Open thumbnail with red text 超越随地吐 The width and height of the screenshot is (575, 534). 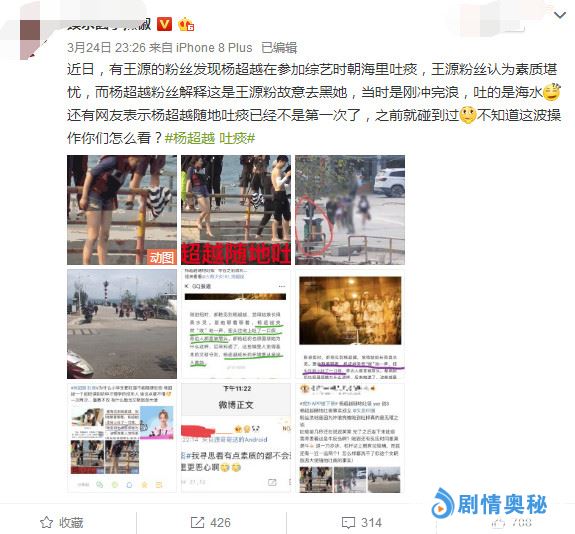coord(236,210)
